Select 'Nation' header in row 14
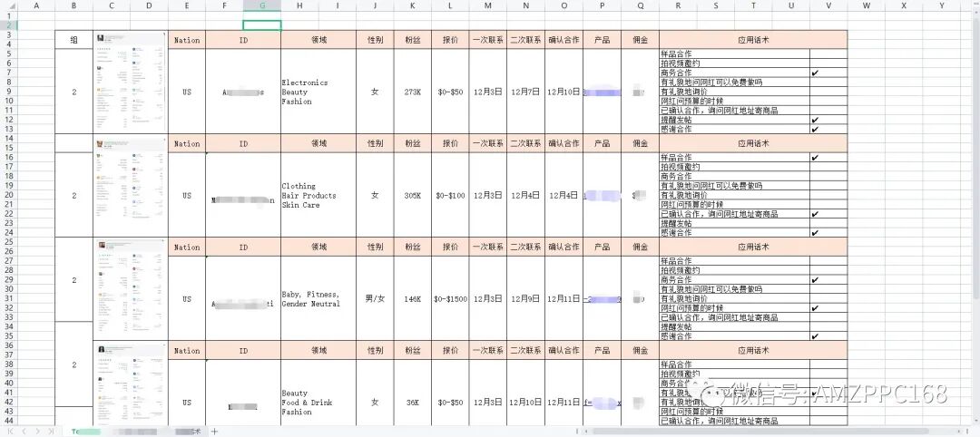 click(187, 143)
